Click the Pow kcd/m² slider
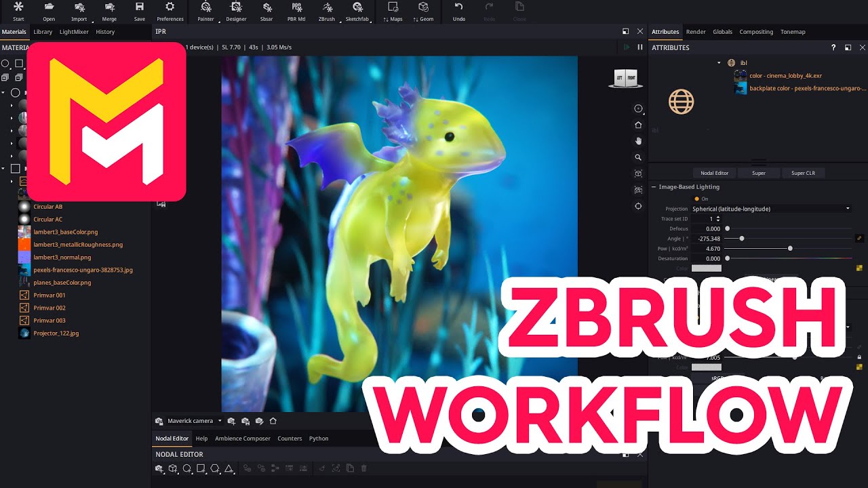This screenshot has height=488, width=868. click(x=789, y=249)
